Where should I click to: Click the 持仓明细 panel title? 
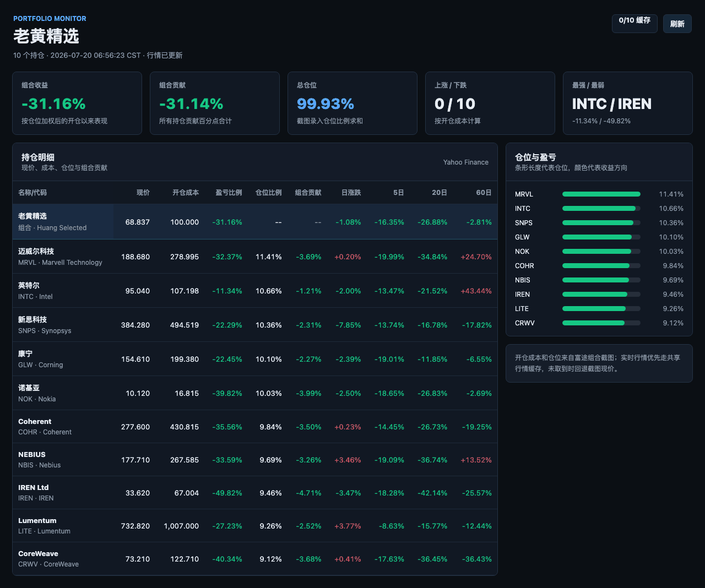pyautogui.click(x=38, y=157)
